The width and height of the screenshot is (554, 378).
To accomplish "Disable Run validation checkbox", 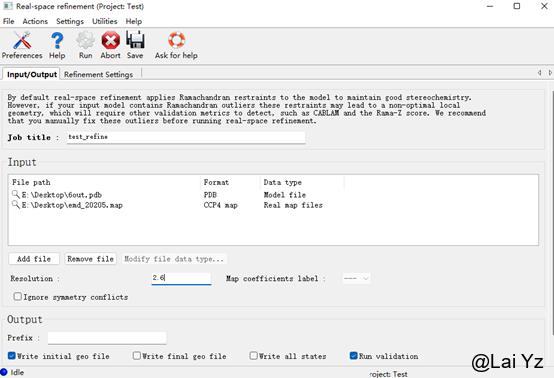I will (353, 355).
